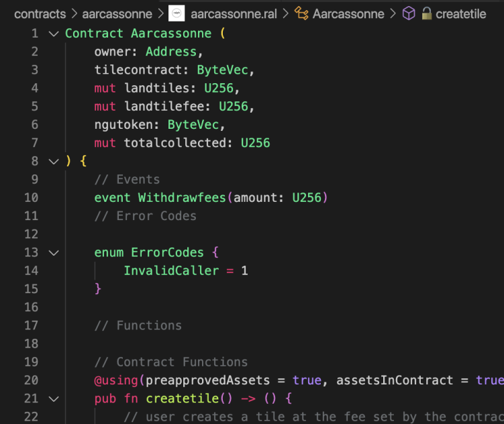Click the 'Address' type on line 2
Viewport: 504px width, 424px height.
(x=171, y=52)
